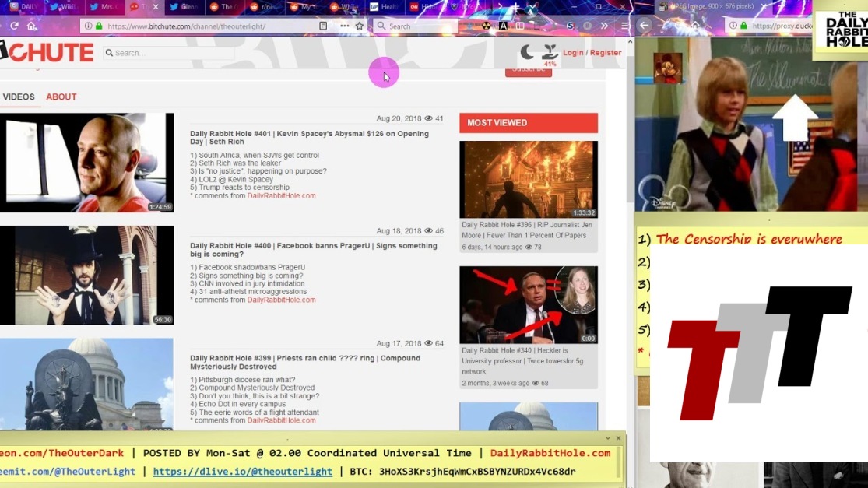
Task: Expand the toolbar overflow chevron
Action: tap(604, 26)
